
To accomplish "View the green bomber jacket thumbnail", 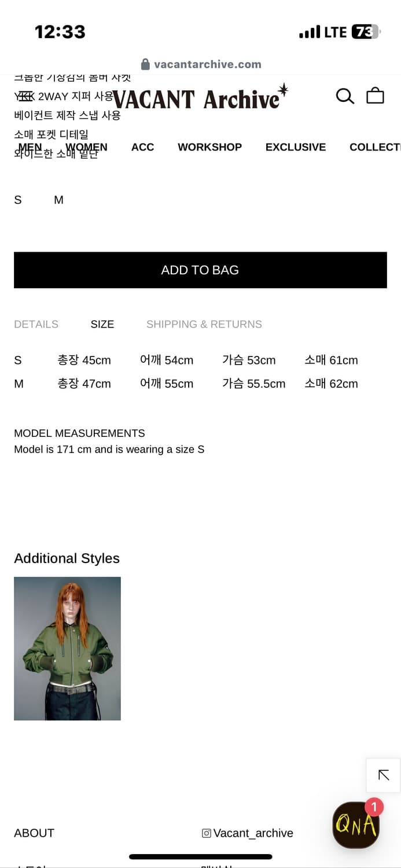I will coord(67,648).
